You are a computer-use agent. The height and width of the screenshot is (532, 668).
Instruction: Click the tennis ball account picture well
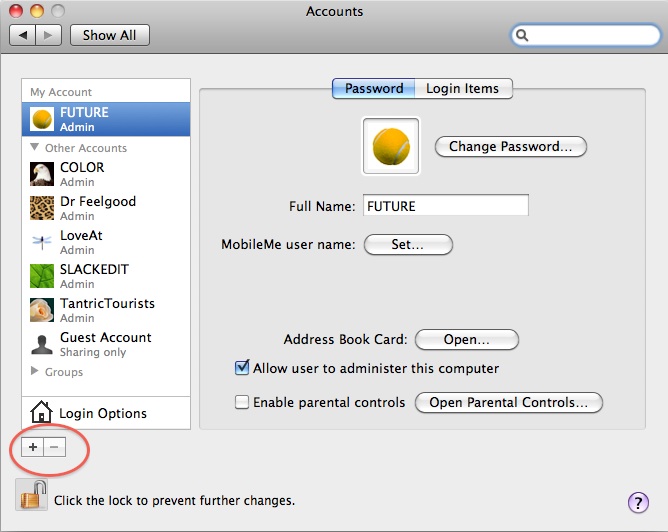coord(391,146)
